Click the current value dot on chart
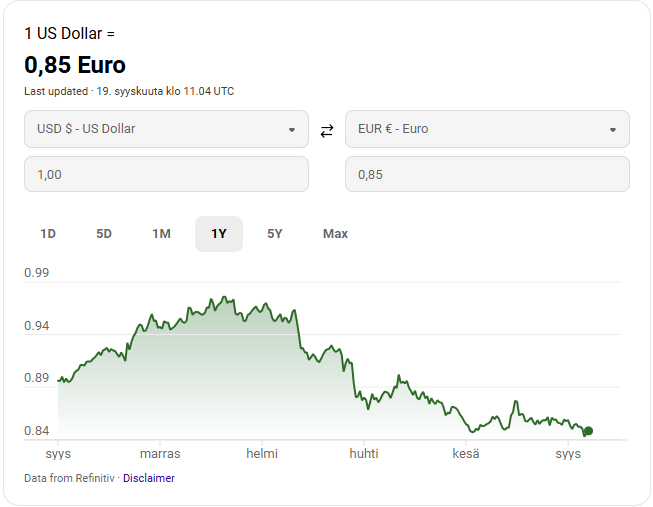Screen dimensions: 653x507 (588, 431)
